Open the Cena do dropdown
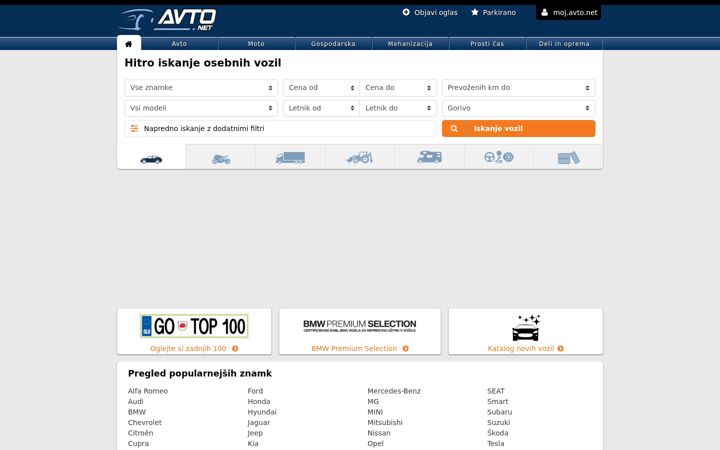Image resolution: width=720 pixels, height=450 pixels. [x=398, y=88]
